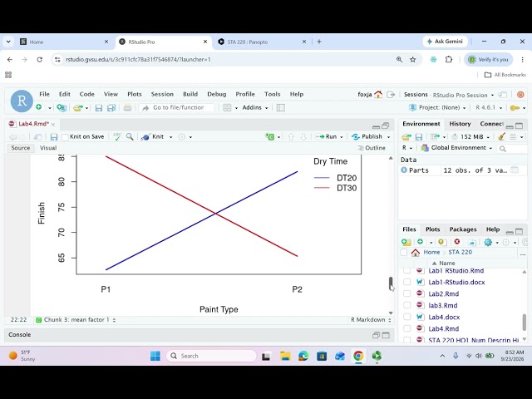Click the load workspace folder icon in Environment
Viewport: 532px width, 399px height.
[x=406, y=136]
